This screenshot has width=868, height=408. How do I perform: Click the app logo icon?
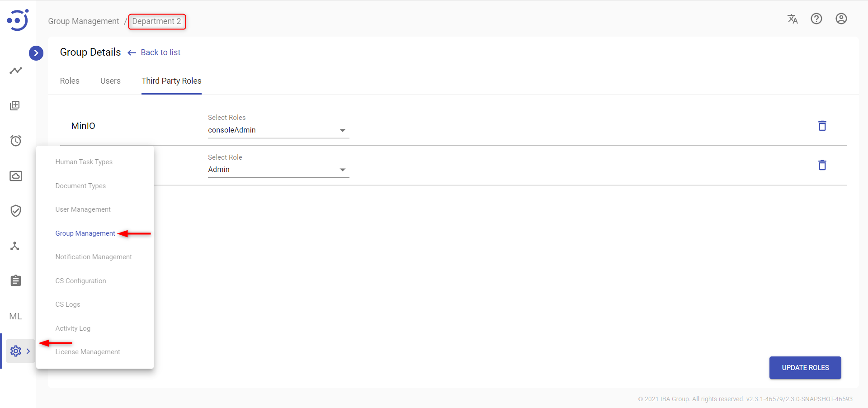[x=18, y=20]
